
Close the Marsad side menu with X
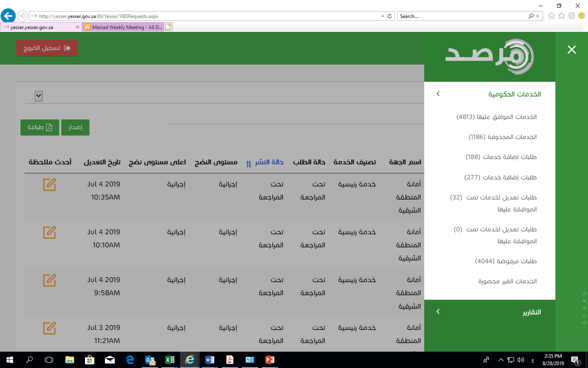coord(572,49)
